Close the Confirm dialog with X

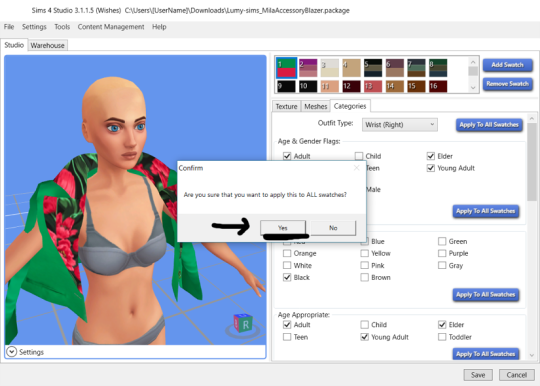[356, 168]
